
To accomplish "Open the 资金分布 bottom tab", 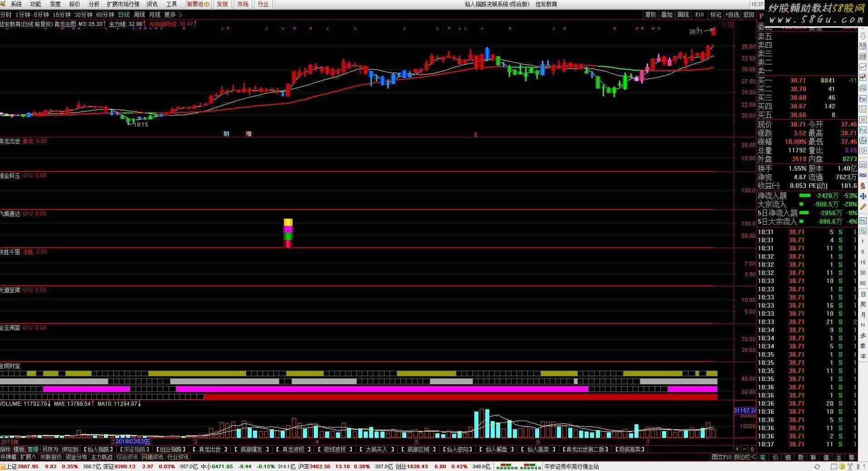I will coord(76,457).
